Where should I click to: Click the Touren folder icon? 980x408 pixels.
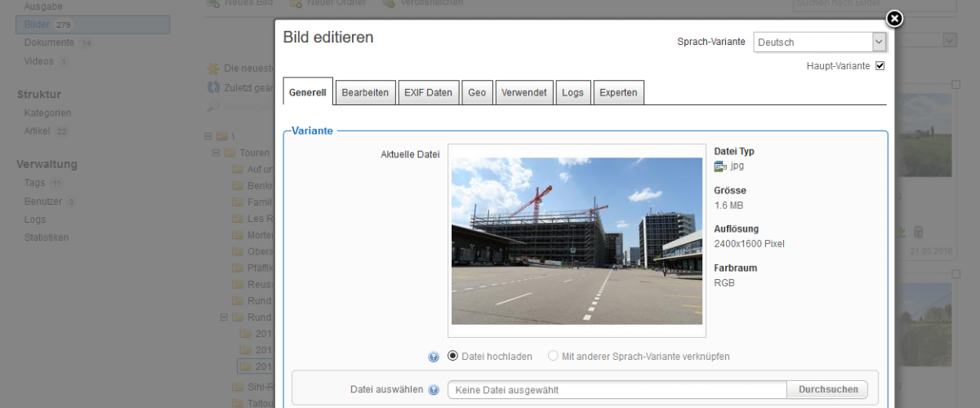coord(230,153)
